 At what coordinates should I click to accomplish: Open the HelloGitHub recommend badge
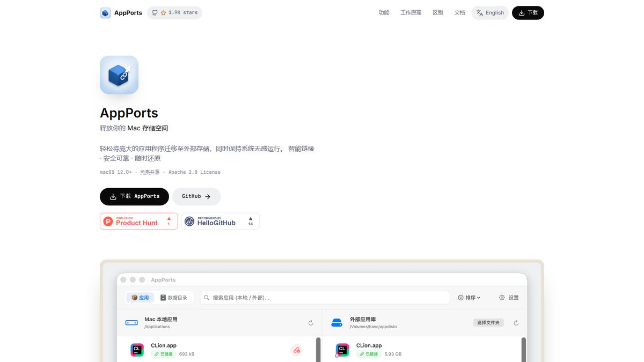pos(220,221)
